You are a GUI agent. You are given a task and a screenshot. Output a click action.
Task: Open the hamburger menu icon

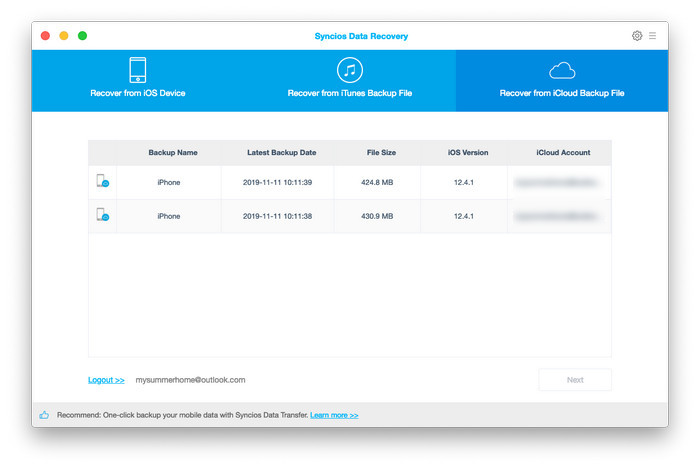[x=653, y=36]
